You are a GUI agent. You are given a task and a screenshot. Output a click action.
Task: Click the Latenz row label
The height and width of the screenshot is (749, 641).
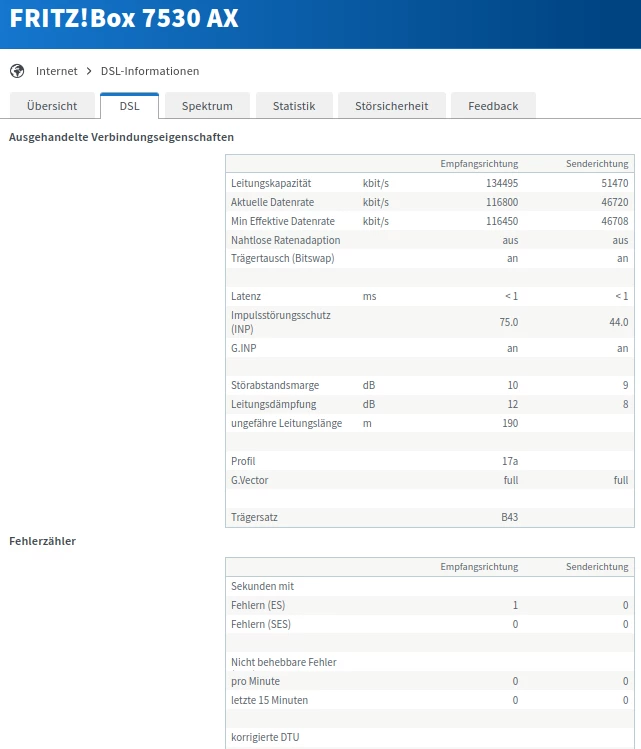[246, 296]
